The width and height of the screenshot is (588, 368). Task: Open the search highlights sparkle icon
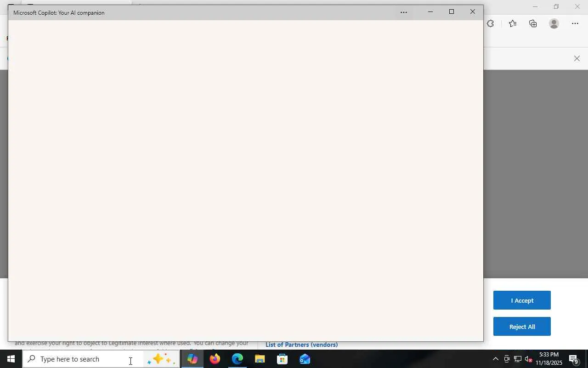[161, 359]
